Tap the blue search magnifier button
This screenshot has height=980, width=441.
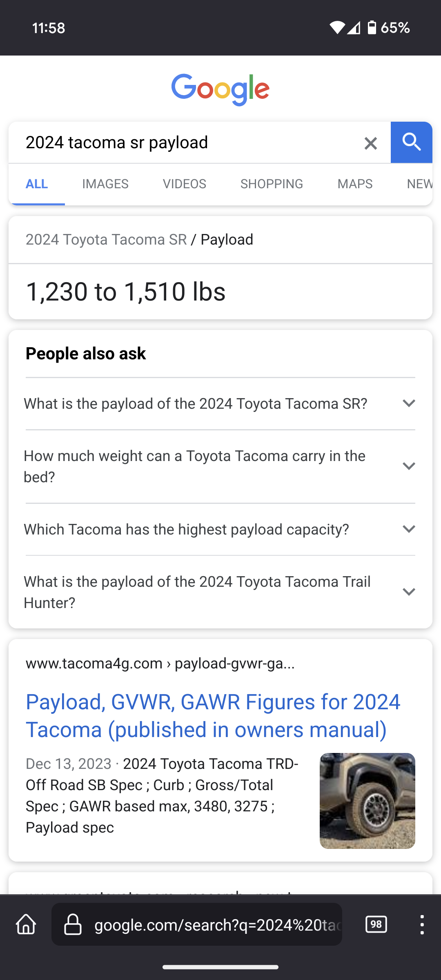411,143
